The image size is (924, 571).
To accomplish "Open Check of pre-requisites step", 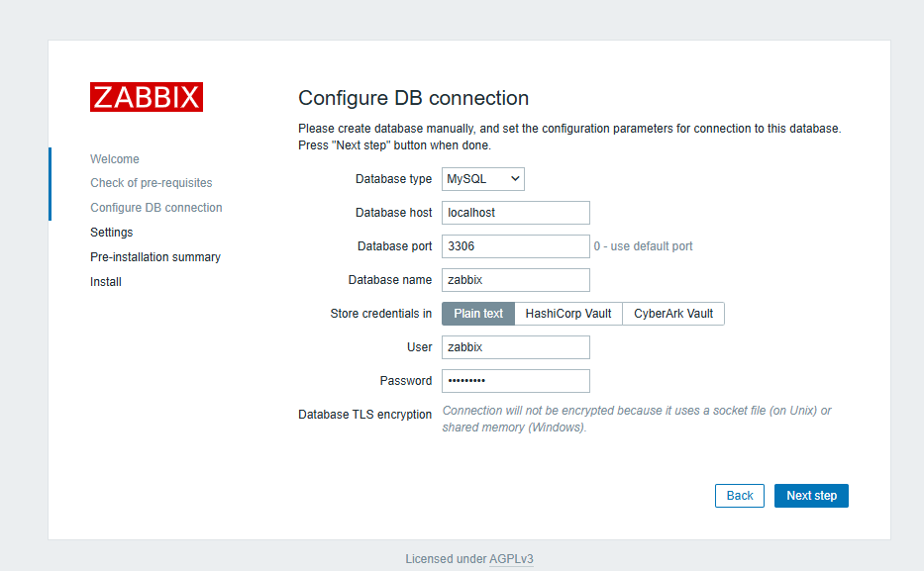I will click(x=151, y=183).
